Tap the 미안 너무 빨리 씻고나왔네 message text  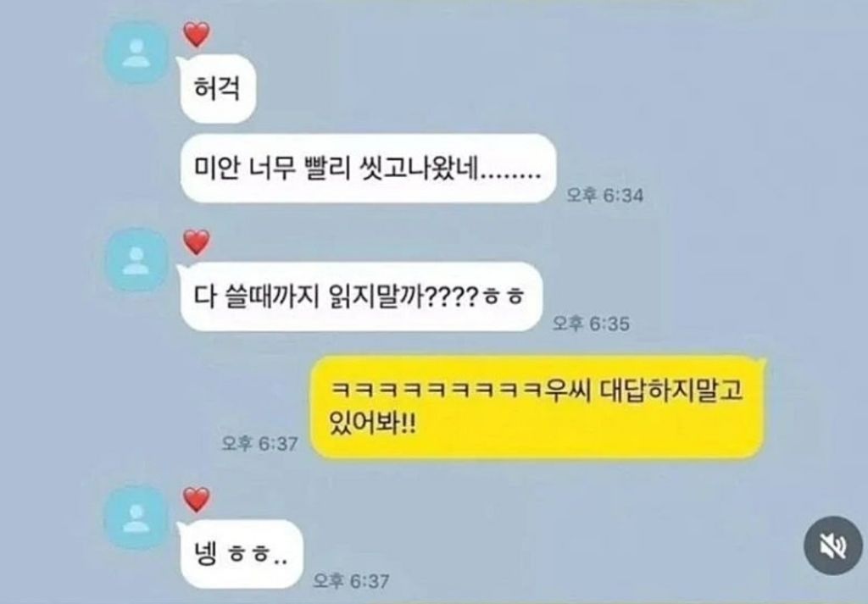click(337, 168)
